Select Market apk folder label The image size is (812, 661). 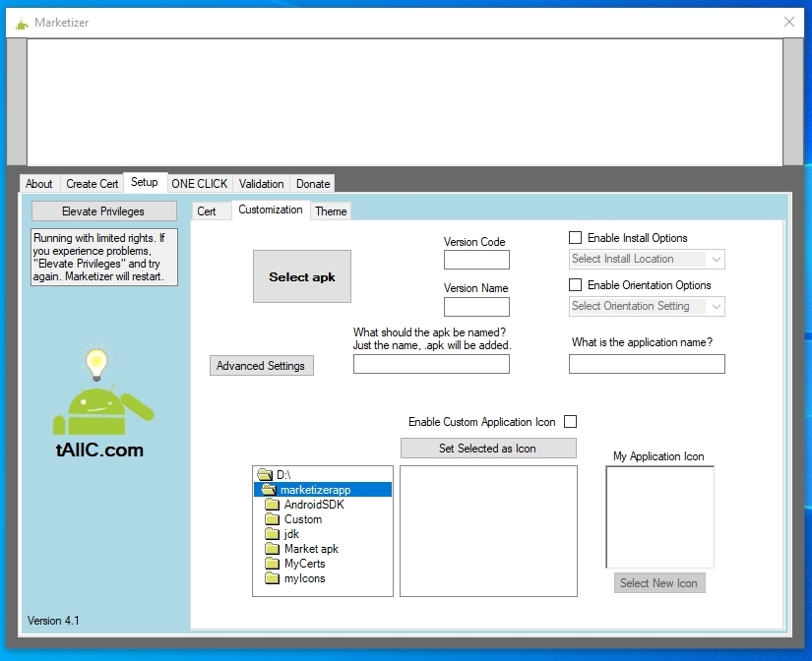pos(311,549)
